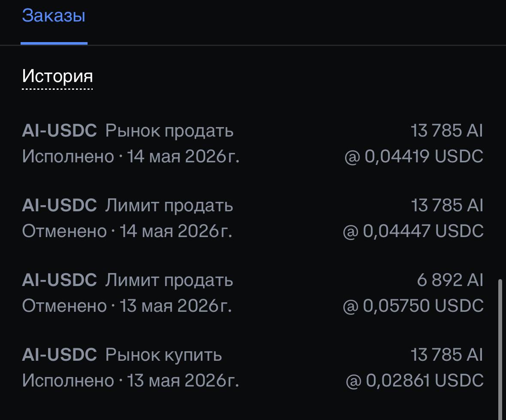Click the 0,04447 USDC price value
506x420 pixels.
(x=413, y=231)
